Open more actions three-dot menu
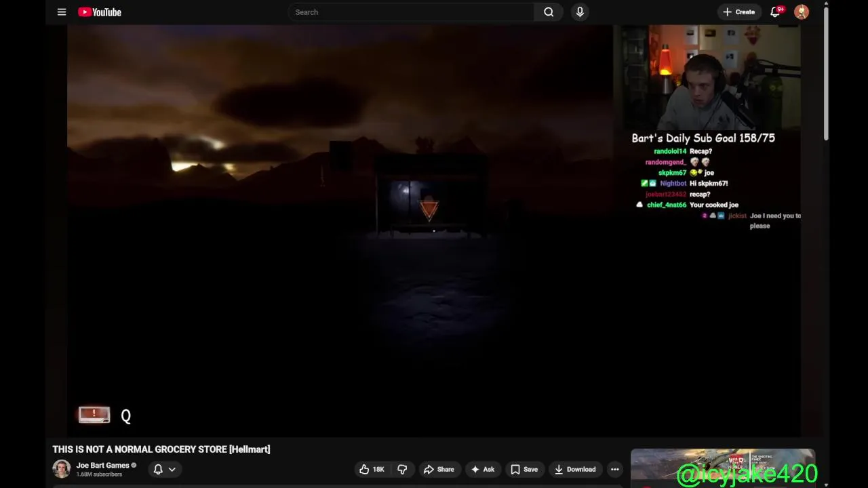This screenshot has width=868, height=488. 614,469
